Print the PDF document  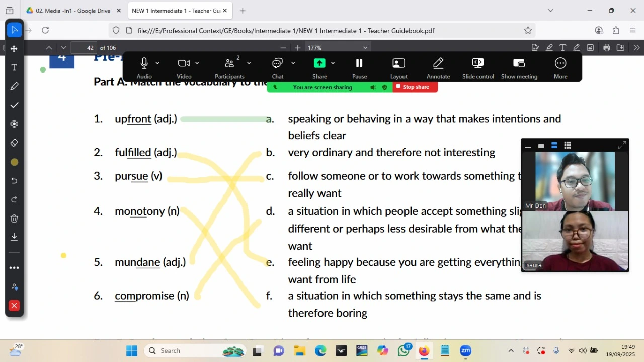[607, 47]
